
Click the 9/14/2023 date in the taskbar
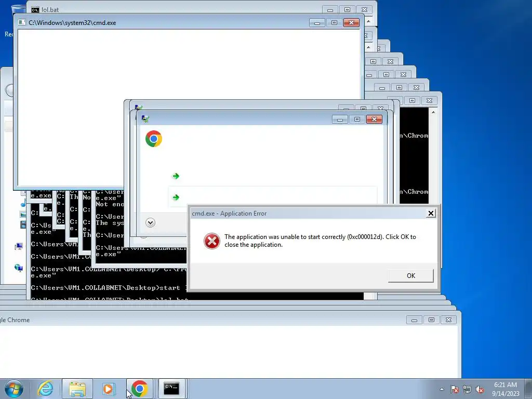[x=506, y=394]
